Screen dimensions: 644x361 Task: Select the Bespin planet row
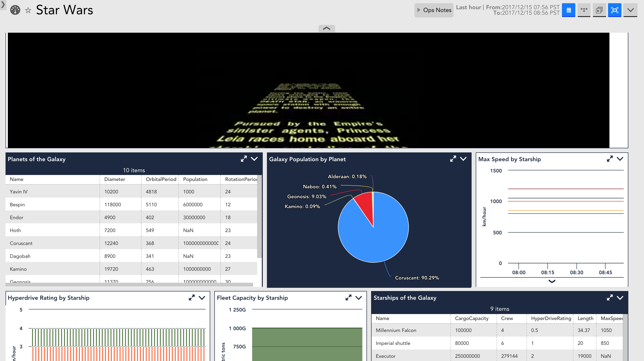(x=131, y=204)
